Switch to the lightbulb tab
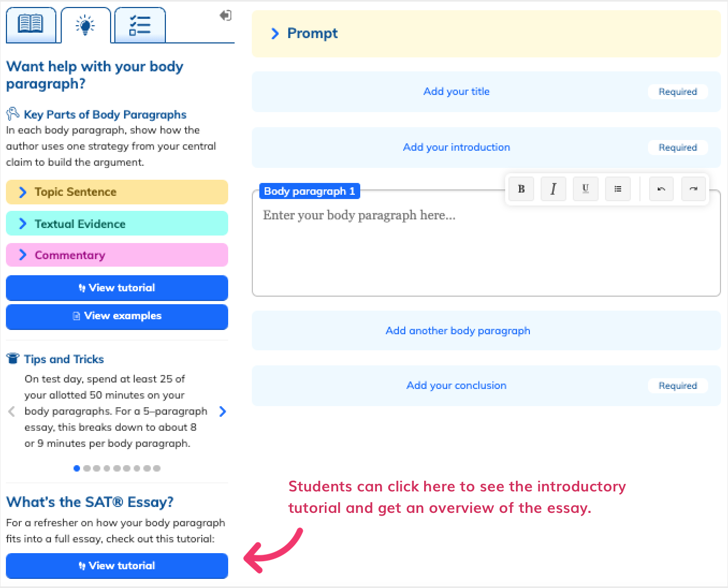 pyautogui.click(x=85, y=24)
